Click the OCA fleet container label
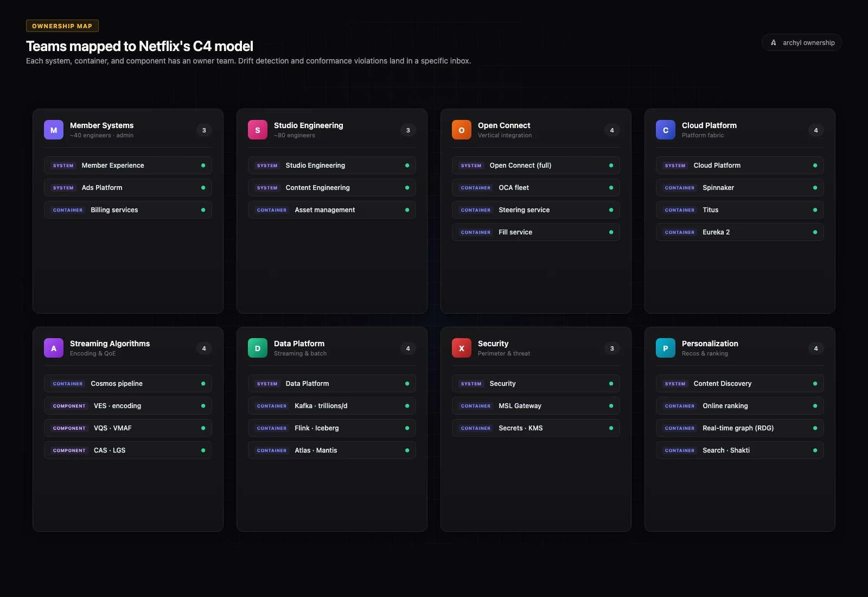Viewport: 868px width, 597px height. click(x=514, y=188)
